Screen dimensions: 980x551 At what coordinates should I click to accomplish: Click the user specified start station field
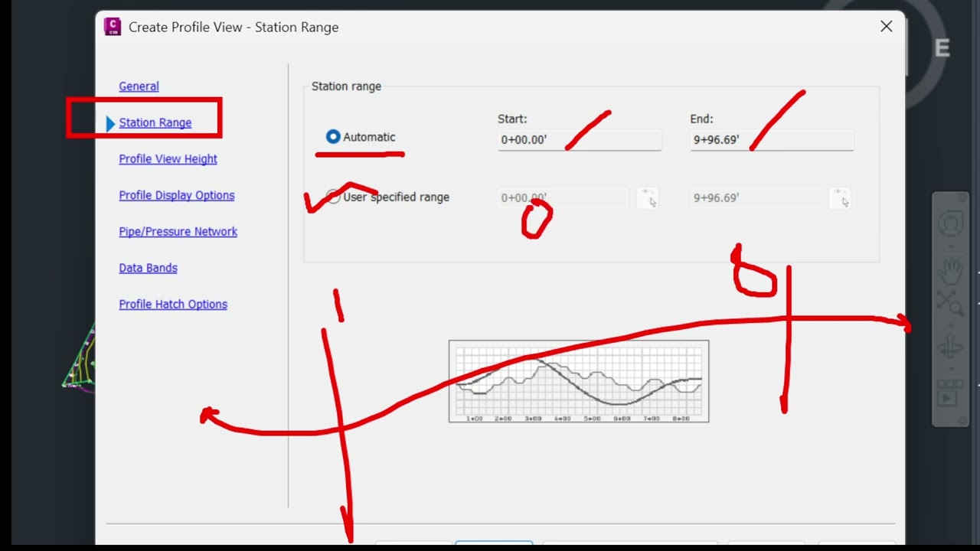click(x=563, y=198)
